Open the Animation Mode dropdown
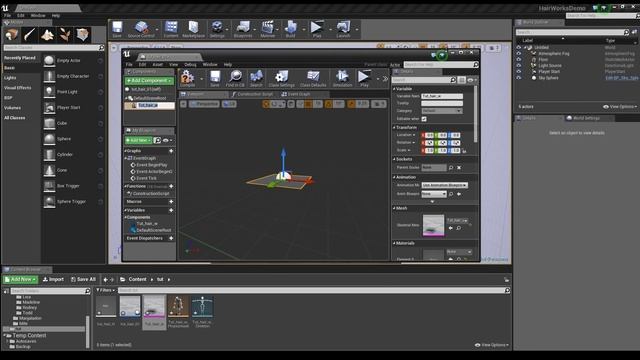The width and height of the screenshot is (640, 360). tap(444, 185)
